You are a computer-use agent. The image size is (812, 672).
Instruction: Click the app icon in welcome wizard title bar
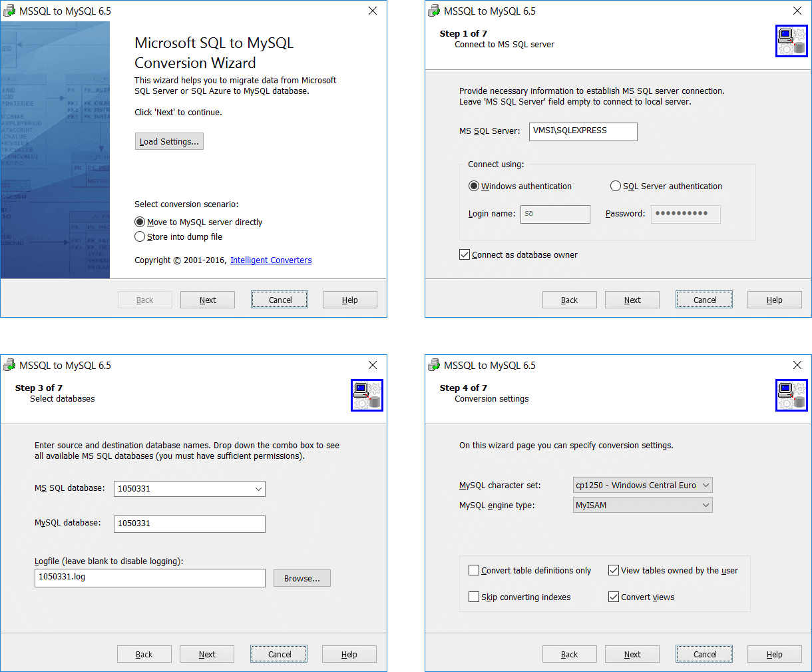tap(9, 11)
